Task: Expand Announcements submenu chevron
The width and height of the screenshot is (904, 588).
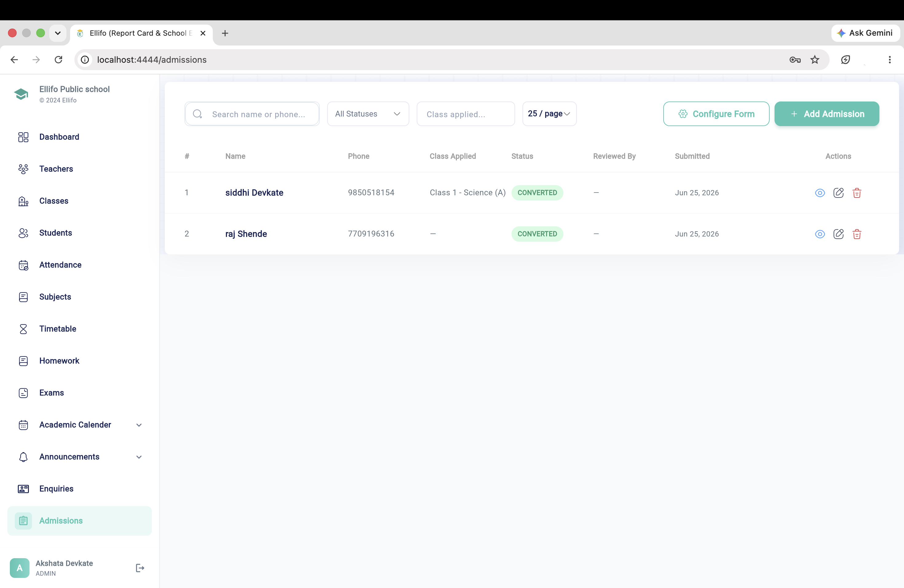Action: pos(139,457)
